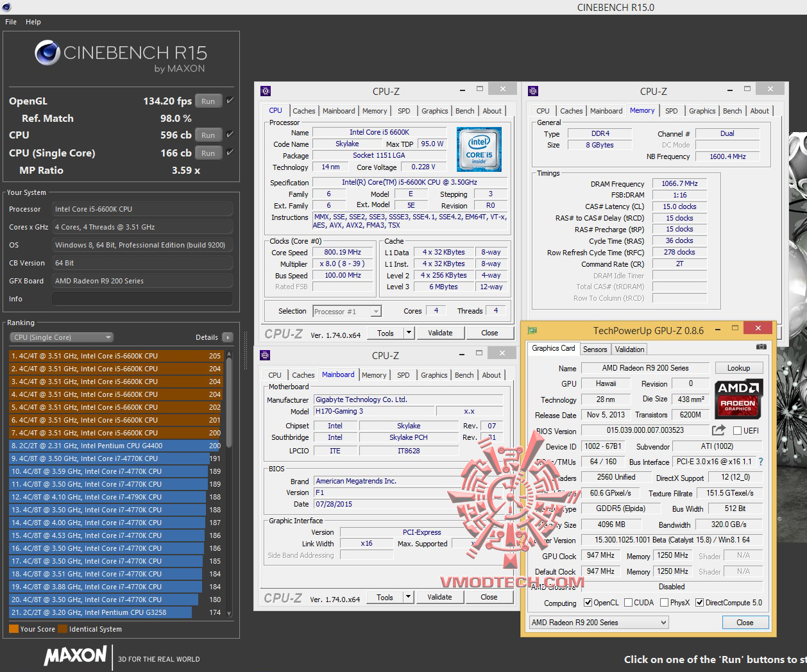Click the GPU-Z title bar icon

tap(532, 330)
